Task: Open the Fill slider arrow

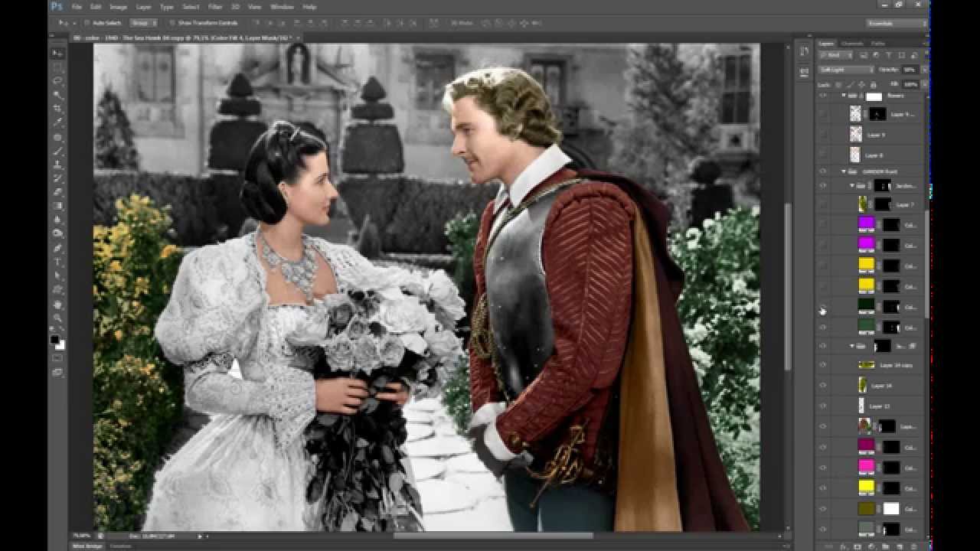Action: (x=925, y=84)
